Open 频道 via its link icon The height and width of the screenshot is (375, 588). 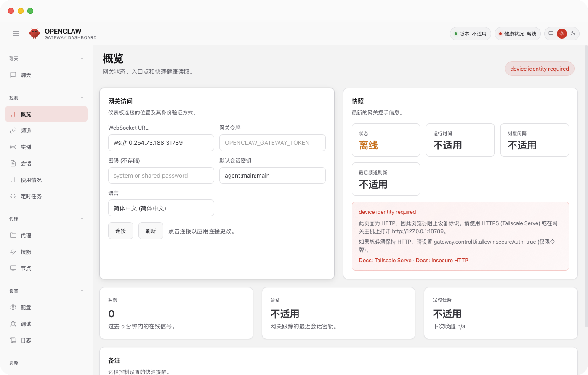coord(13,130)
